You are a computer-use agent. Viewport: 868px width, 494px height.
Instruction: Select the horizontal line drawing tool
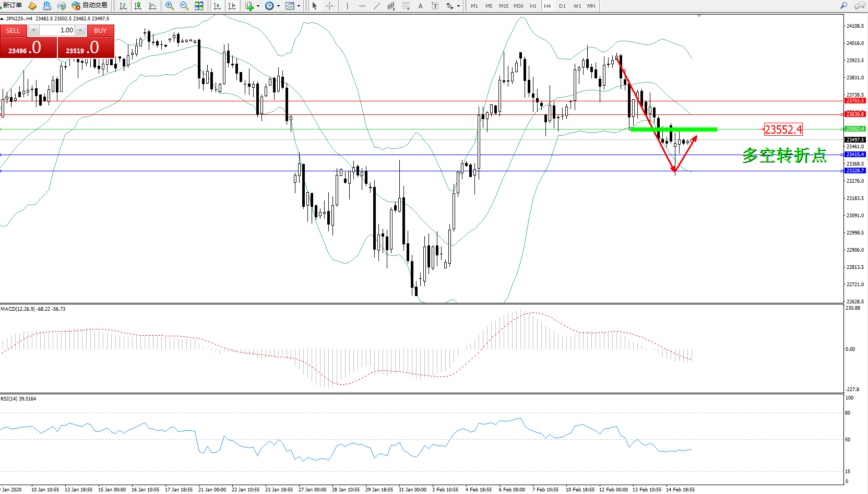(x=362, y=6)
